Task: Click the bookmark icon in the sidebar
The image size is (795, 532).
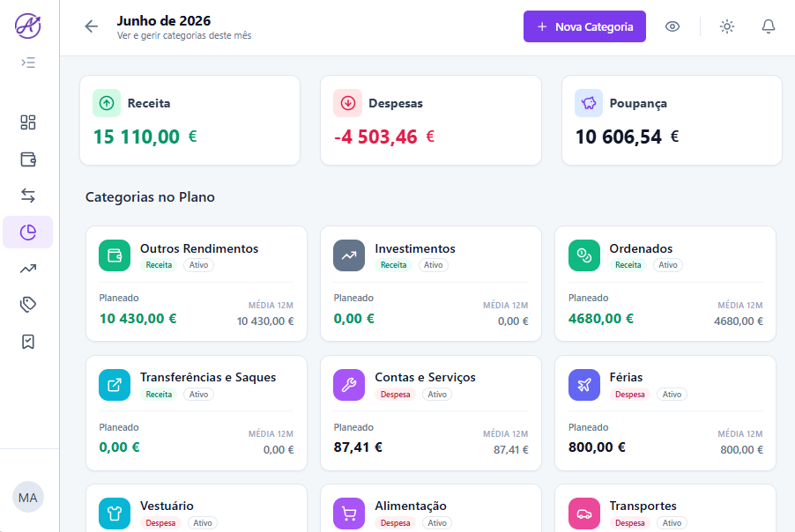Action: pos(27,340)
